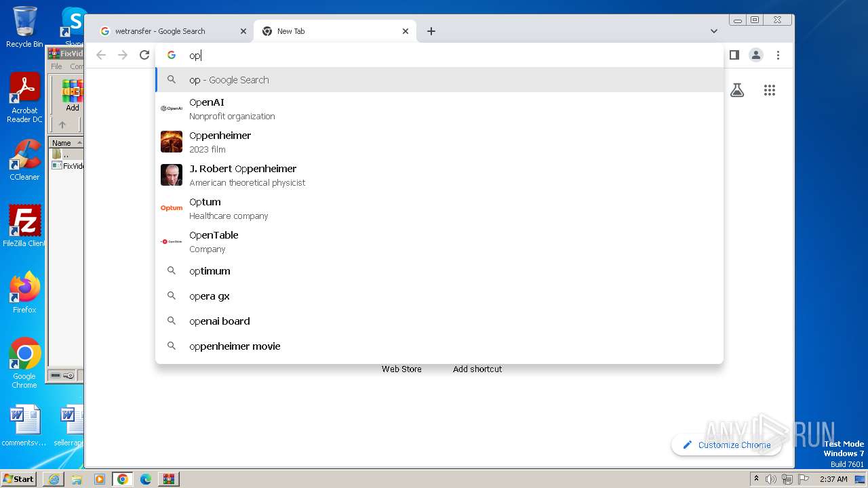Viewport: 868px width, 488px height.
Task: Click Chrome taskbar button
Action: coord(123,479)
